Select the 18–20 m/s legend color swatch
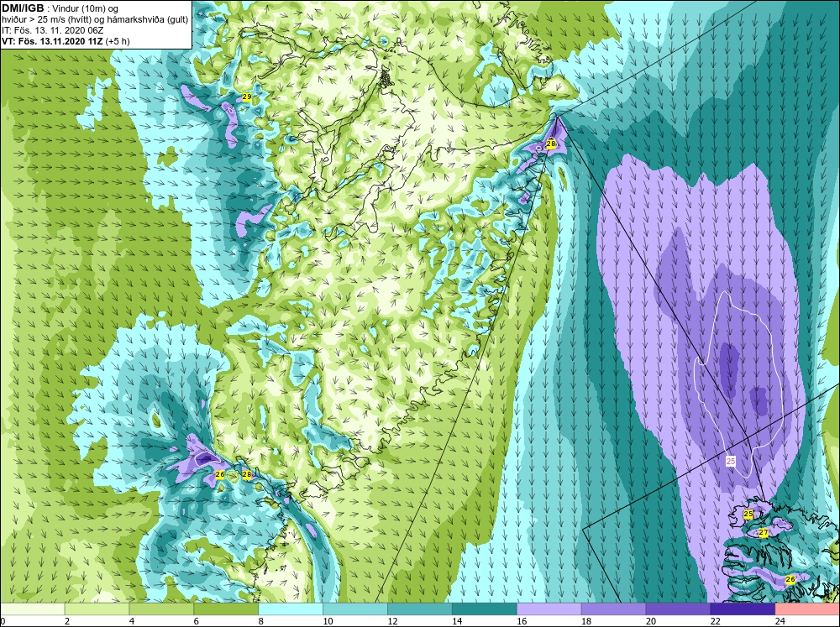 (x=613, y=609)
